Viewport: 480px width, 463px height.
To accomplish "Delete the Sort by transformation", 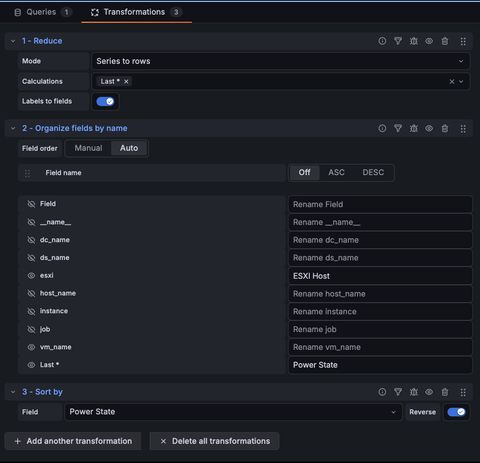I will click(x=445, y=392).
